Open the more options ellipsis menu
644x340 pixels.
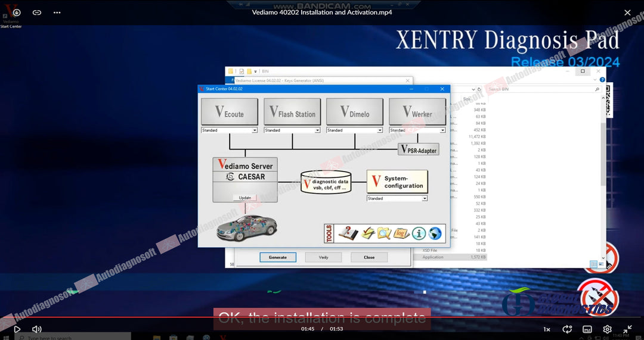pos(57,13)
